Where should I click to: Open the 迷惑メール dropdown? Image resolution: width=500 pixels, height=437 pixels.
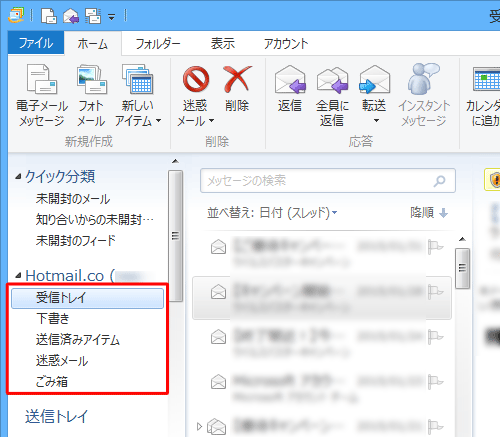[x=195, y=96]
